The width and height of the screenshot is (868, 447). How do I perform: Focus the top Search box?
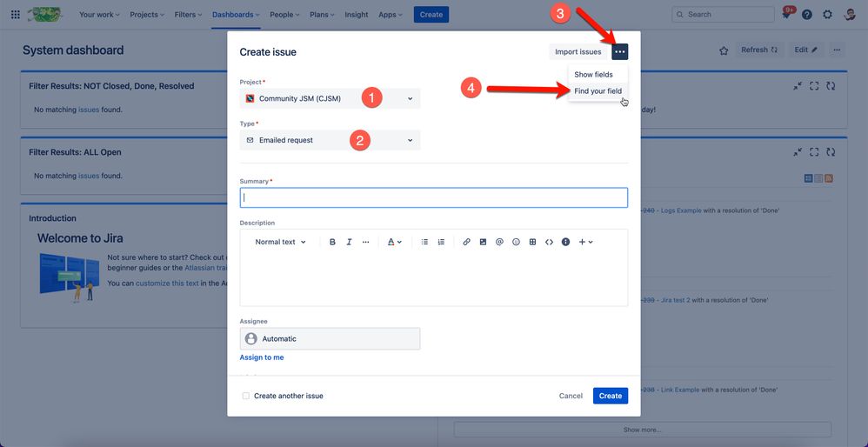click(x=723, y=15)
